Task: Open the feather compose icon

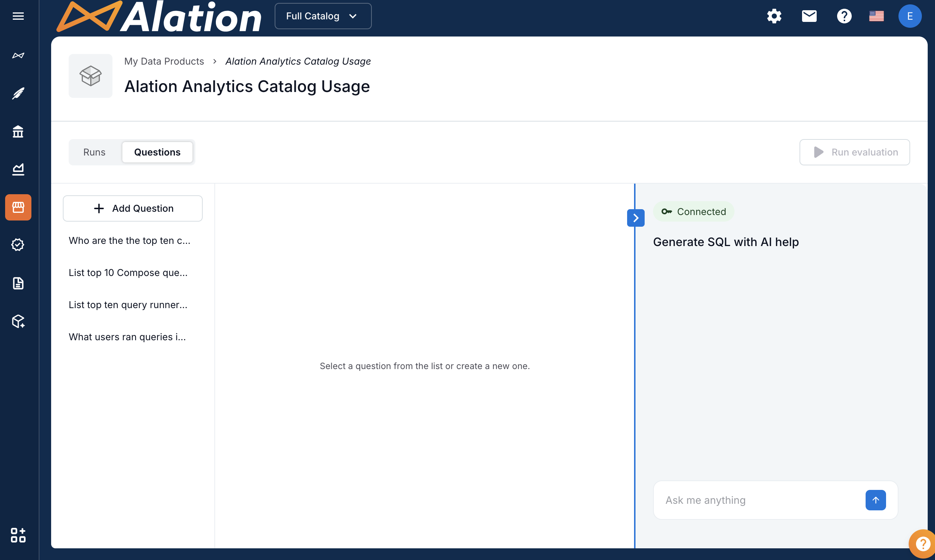Action: (18, 93)
